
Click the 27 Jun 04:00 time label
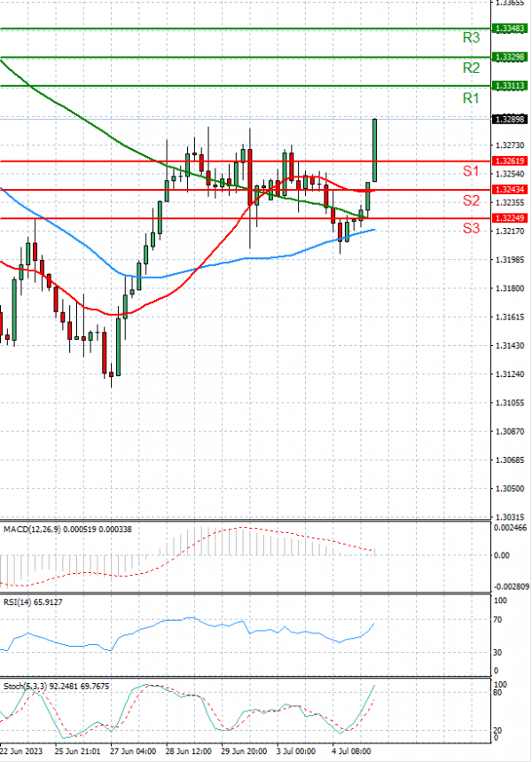[133, 751]
